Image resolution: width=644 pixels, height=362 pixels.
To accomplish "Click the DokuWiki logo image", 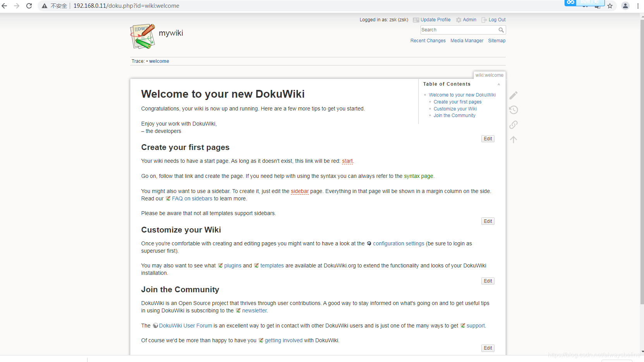I will click(142, 36).
